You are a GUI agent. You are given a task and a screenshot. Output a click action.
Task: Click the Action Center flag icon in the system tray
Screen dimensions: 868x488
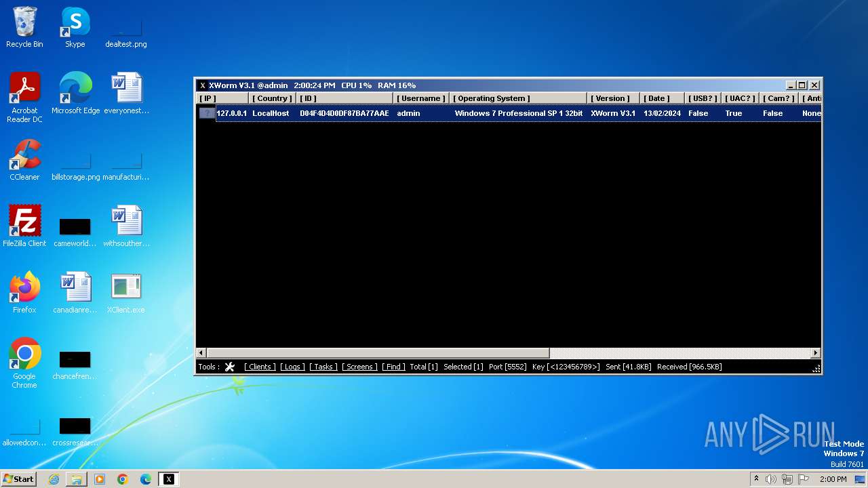[804, 479]
